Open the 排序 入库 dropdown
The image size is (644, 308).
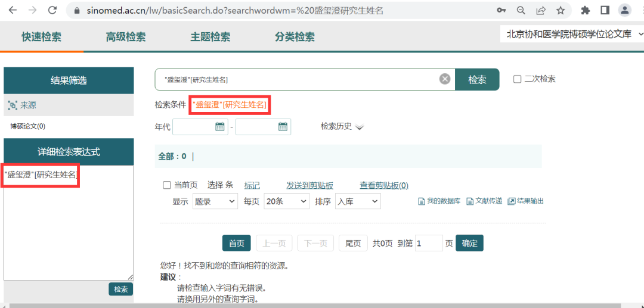(357, 201)
